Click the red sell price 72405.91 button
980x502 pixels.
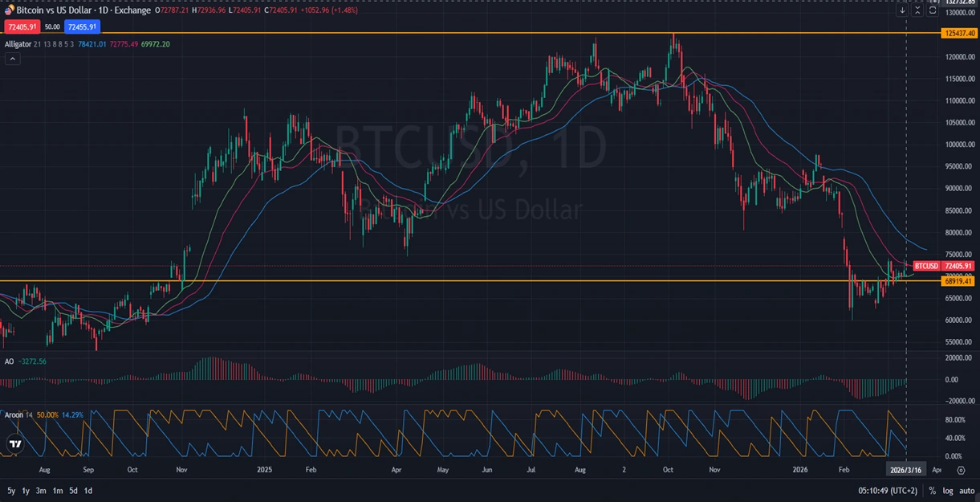pyautogui.click(x=19, y=27)
